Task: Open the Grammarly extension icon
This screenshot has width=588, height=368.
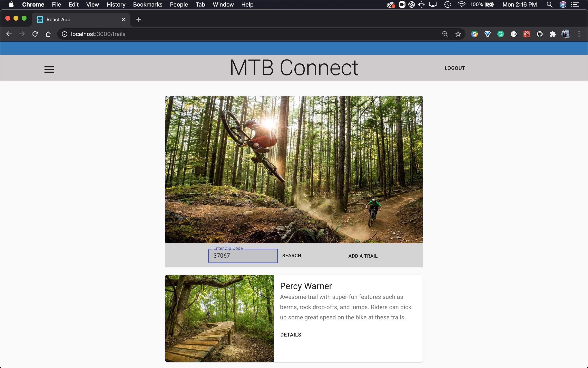Action: pyautogui.click(x=501, y=34)
